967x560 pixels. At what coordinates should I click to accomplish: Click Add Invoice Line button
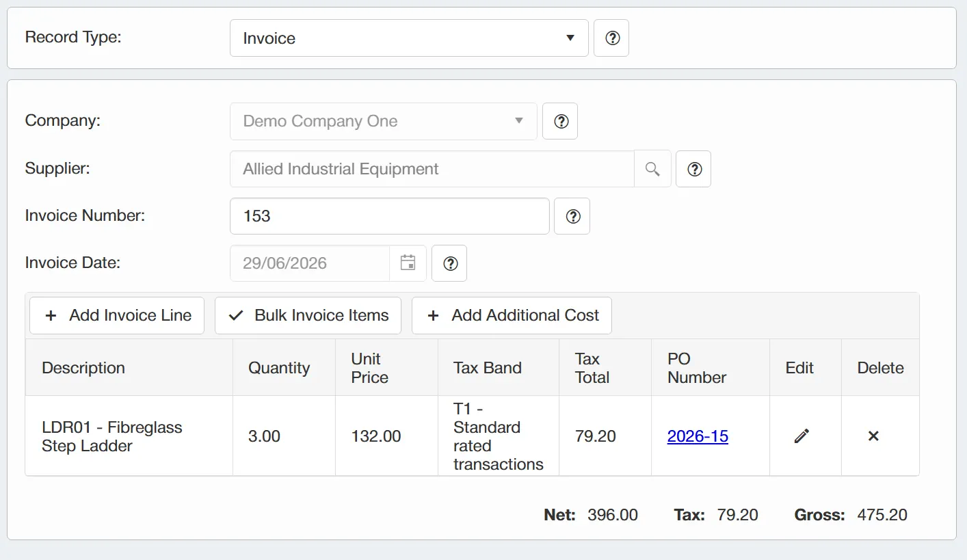pos(117,315)
